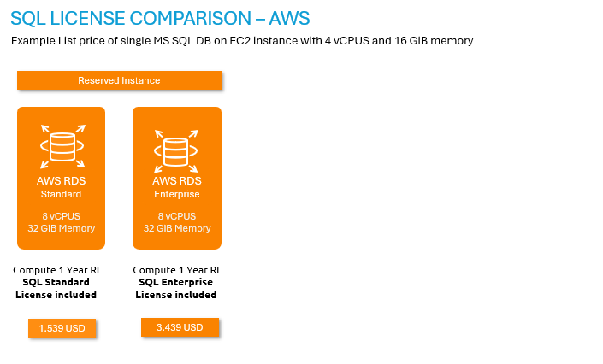Select the Reserved Instance banner
The height and width of the screenshot is (364, 603).
pos(119,80)
